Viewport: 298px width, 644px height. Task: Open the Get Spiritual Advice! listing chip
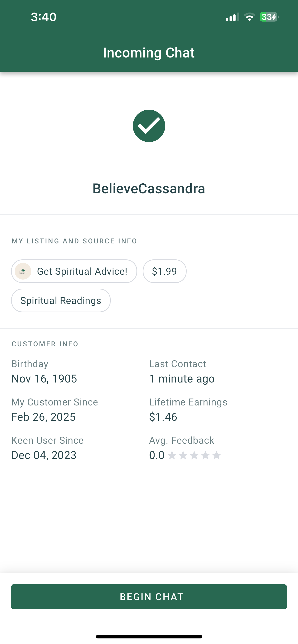[x=74, y=271]
